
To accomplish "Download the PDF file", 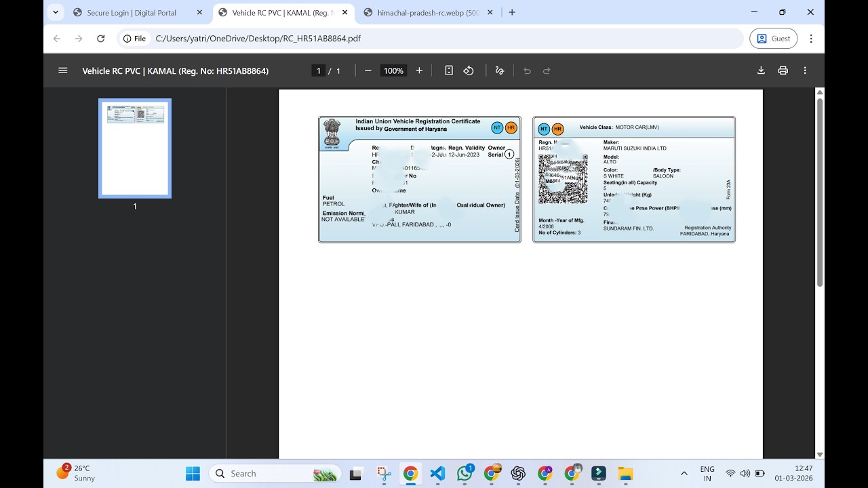I will click(761, 70).
